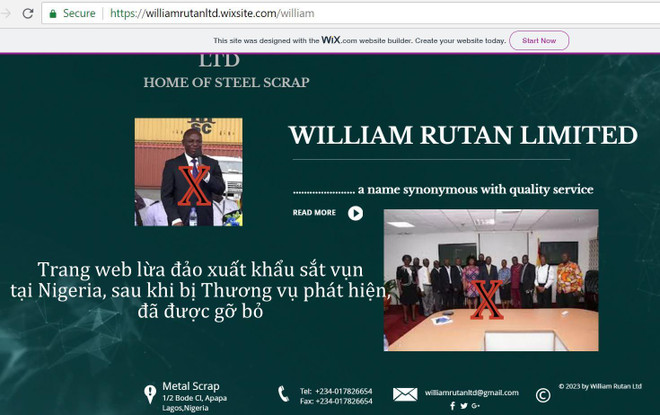The width and height of the screenshot is (660, 415).
Task: Open the Twitter social icon
Action: click(463, 406)
